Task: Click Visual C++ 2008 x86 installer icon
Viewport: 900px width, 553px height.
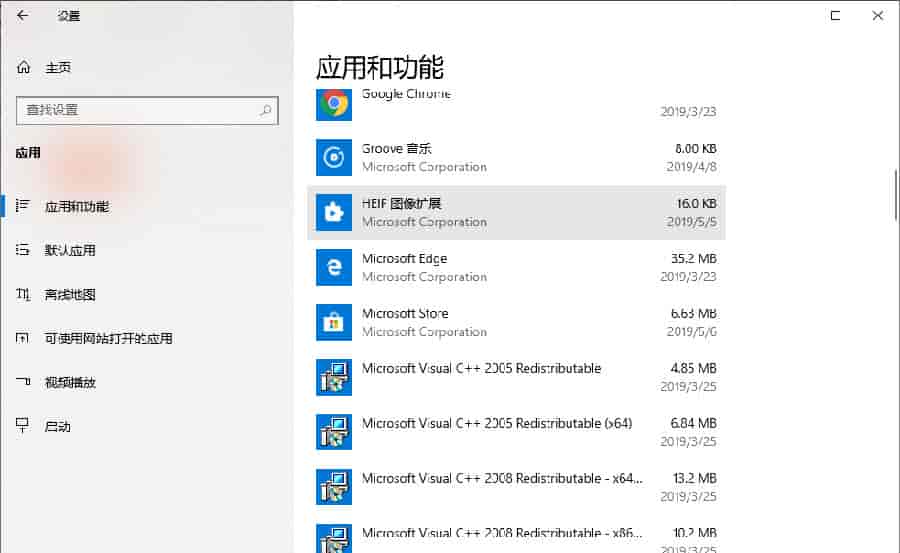Action: [x=334, y=539]
